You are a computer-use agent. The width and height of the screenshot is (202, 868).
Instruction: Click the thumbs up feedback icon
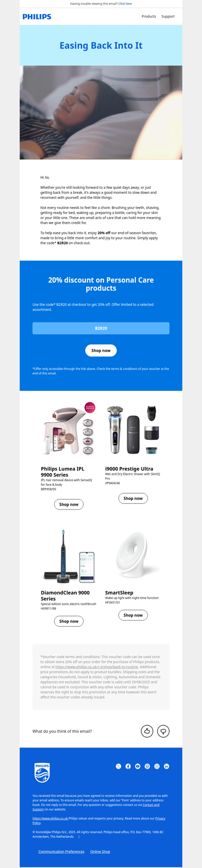click(147, 731)
